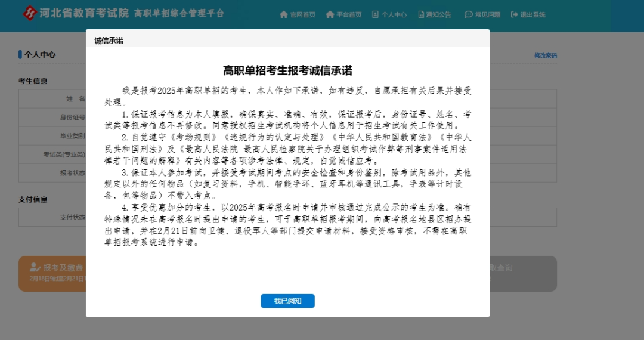Click the 毕业类别 row label
The width and height of the screenshot is (644, 340).
click(x=73, y=136)
